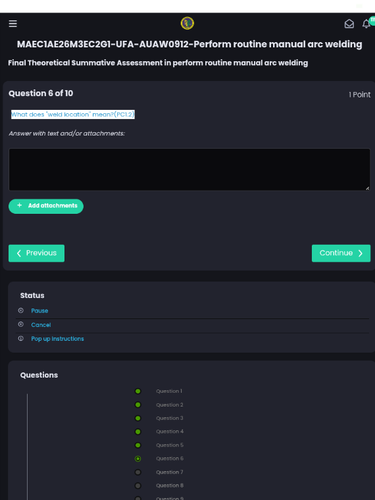Add attachments to the answer

click(x=46, y=206)
